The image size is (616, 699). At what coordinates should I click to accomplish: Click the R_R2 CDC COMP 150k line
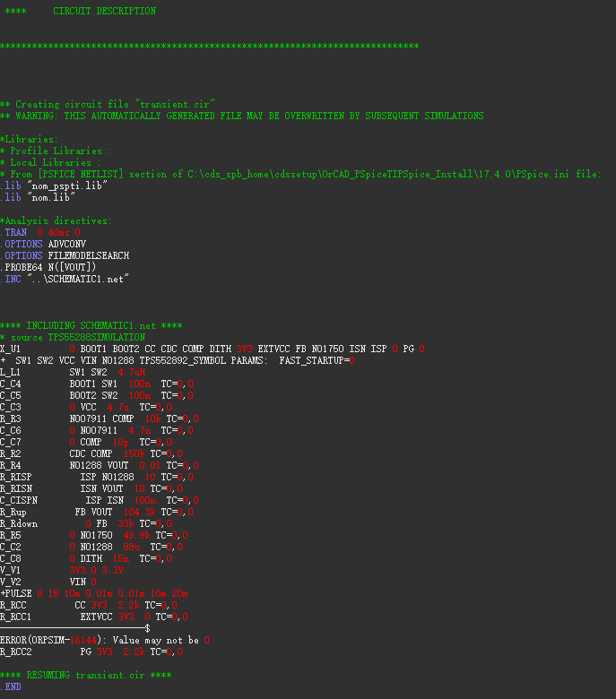point(91,453)
